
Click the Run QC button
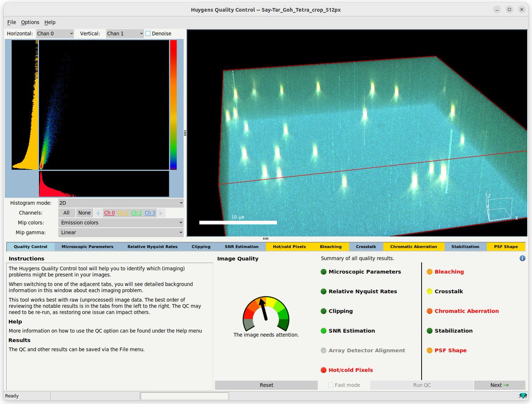point(421,385)
